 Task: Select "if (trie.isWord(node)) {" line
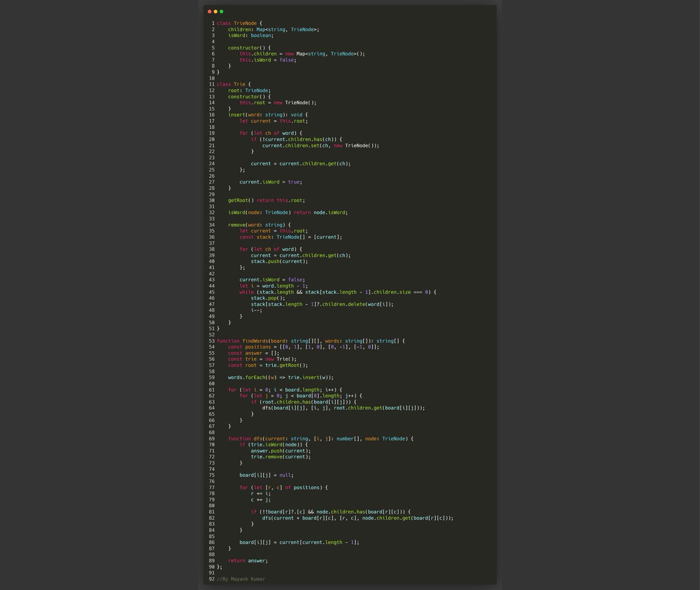[x=274, y=445]
